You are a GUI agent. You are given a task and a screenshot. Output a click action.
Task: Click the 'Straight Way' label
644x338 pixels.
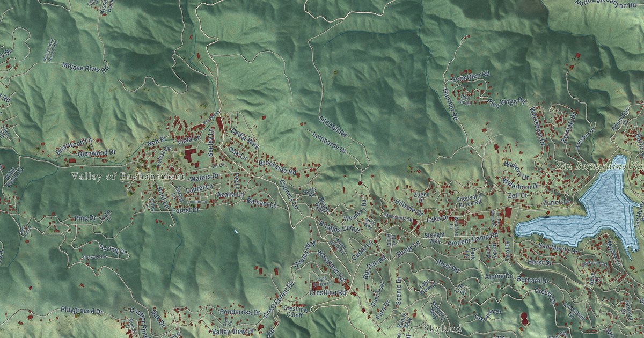tap(434, 238)
